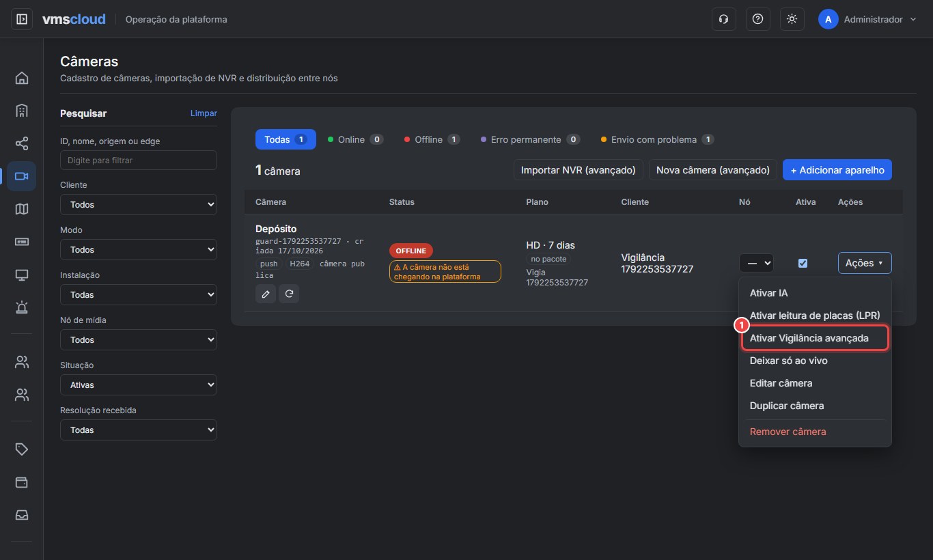
Task: Open the Cliente filter dropdown
Action: point(139,204)
